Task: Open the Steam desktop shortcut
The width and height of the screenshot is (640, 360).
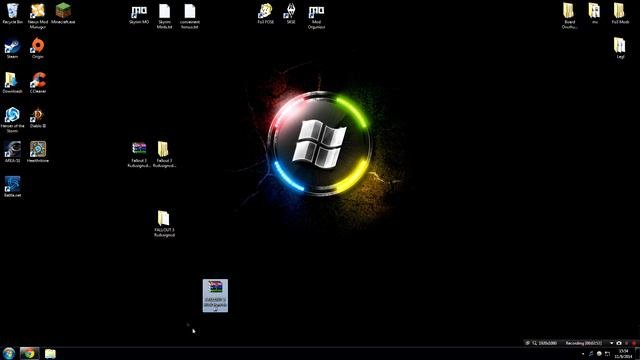Action: 12,49
